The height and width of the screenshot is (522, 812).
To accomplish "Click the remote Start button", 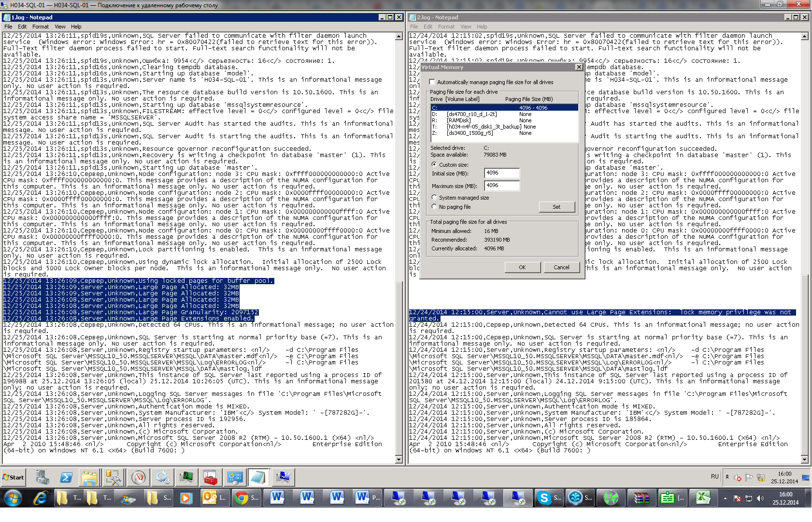I will click(x=13, y=478).
